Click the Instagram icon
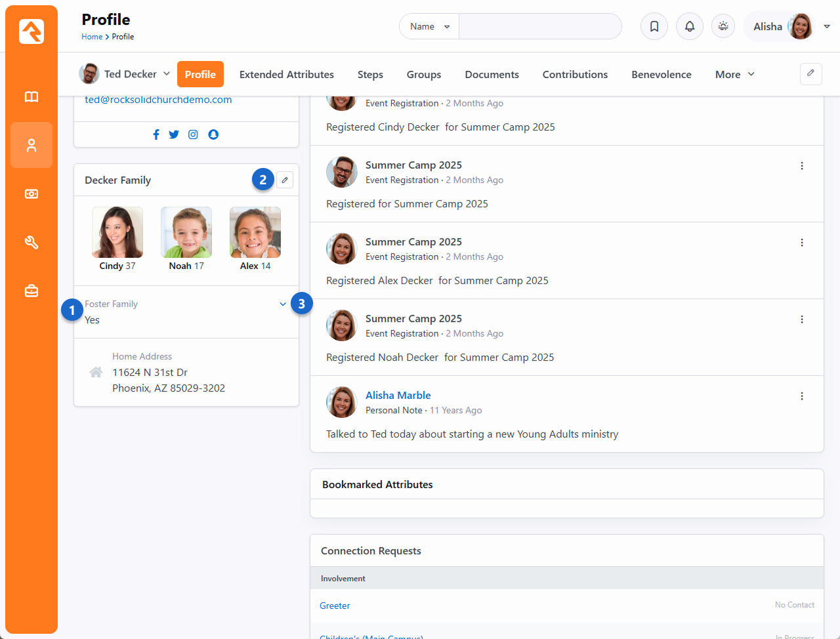Screen dimensions: 840x639 [x=193, y=134]
